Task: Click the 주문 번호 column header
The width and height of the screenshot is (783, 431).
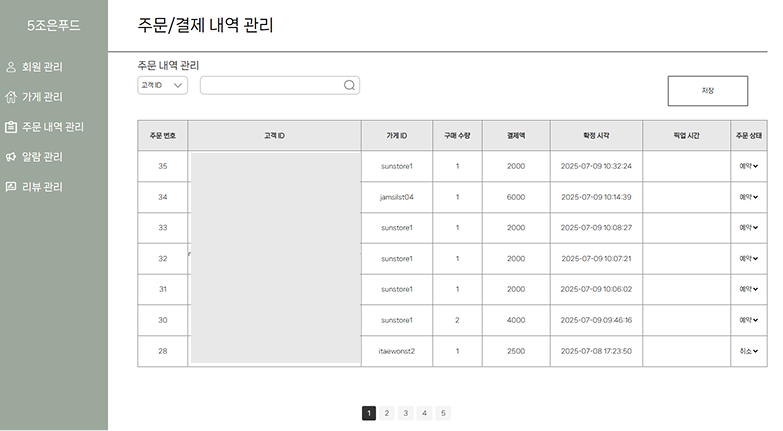Action: [163, 135]
